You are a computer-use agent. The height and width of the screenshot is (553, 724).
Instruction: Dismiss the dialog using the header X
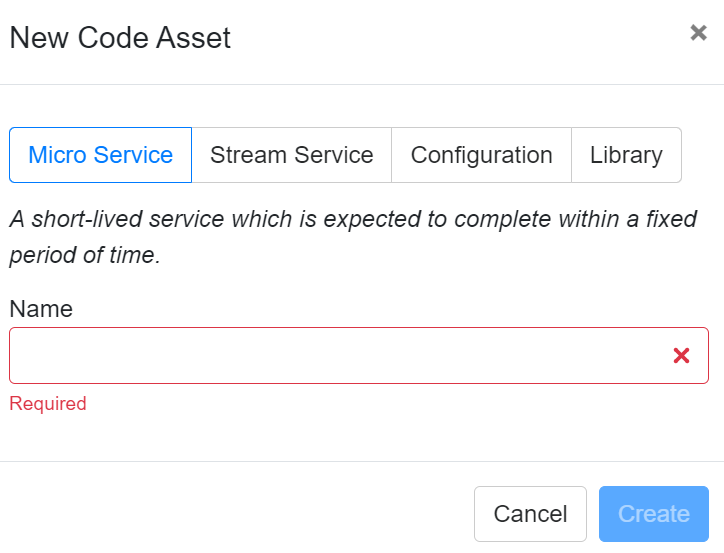pos(698,33)
